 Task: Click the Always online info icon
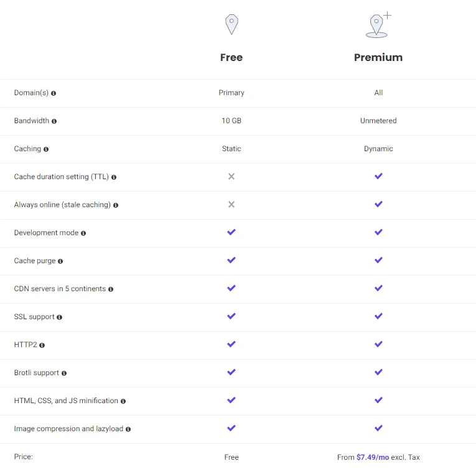coord(116,205)
